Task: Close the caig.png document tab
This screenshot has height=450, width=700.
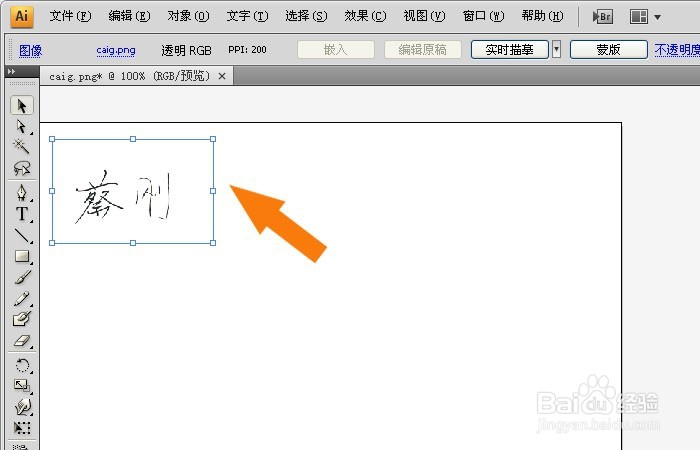Action: (x=222, y=76)
